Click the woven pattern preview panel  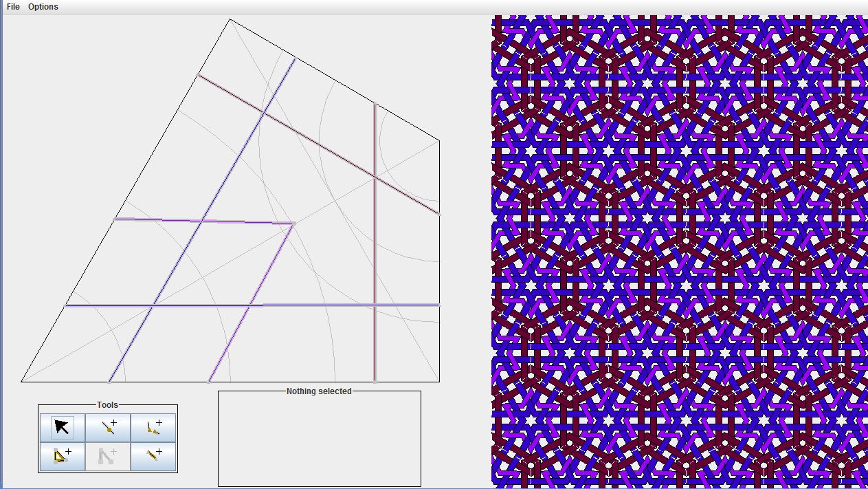[x=680, y=252]
